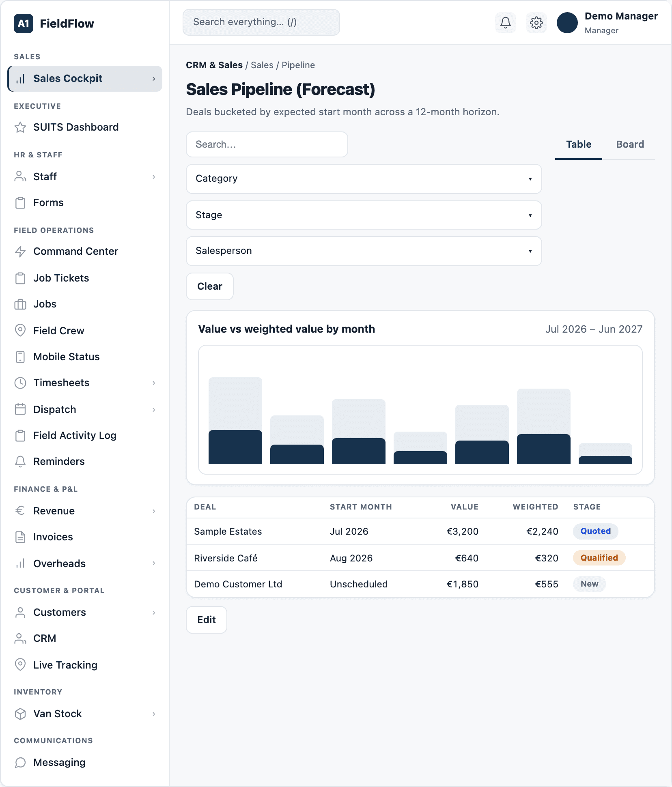Click the Dispatch calendar icon
This screenshot has width=672, height=787.
20,409
